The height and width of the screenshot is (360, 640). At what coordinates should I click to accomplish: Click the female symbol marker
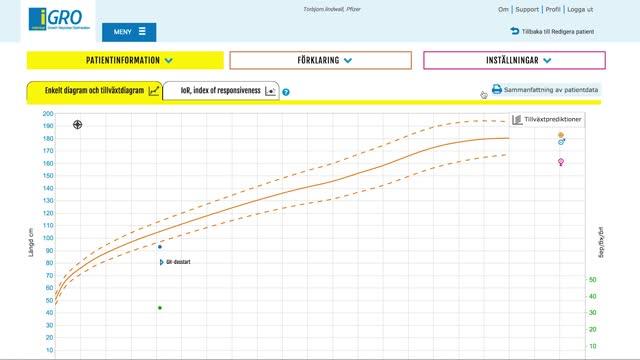coord(561,162)
